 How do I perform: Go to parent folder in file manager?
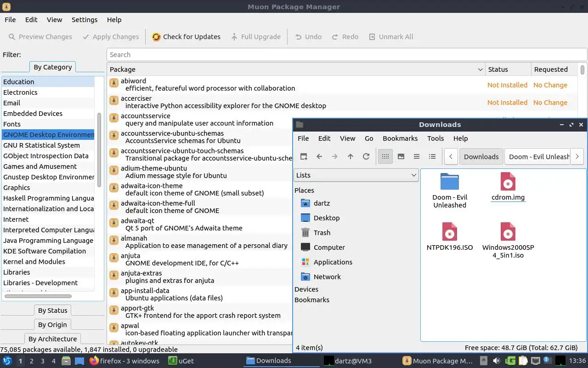[x=351, y=156]
